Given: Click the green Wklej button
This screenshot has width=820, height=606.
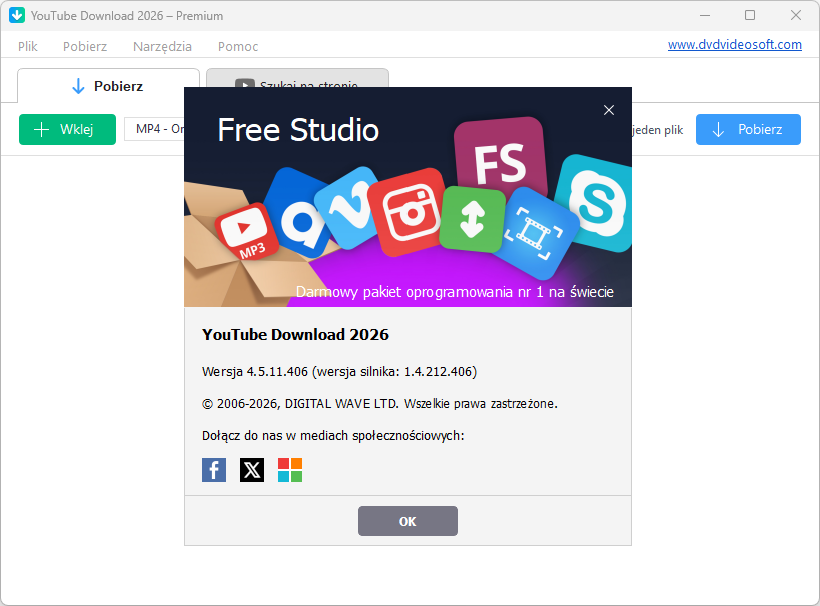Looking at the screenshot, I should coord(67,129).
